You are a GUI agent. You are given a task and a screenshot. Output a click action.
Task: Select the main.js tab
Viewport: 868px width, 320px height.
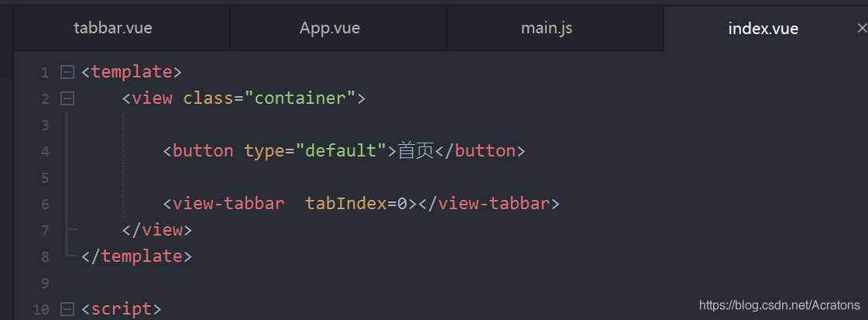point(547,29)
